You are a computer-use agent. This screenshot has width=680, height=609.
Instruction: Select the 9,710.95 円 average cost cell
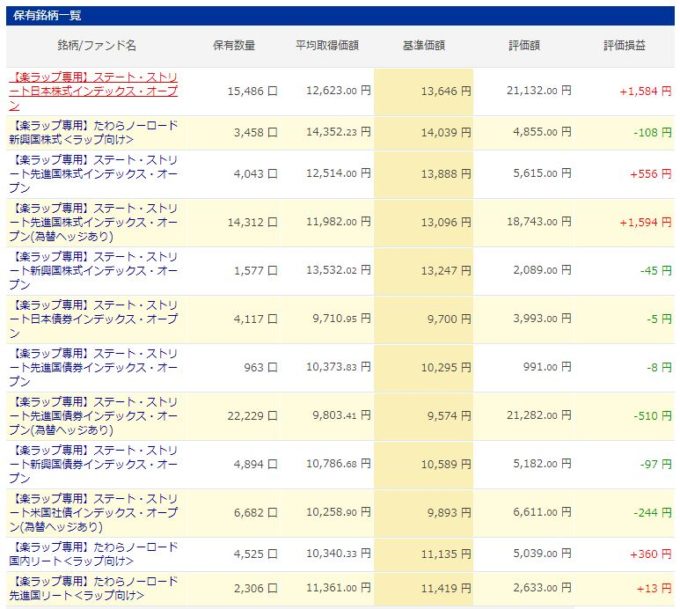click(x=341, y=319)
